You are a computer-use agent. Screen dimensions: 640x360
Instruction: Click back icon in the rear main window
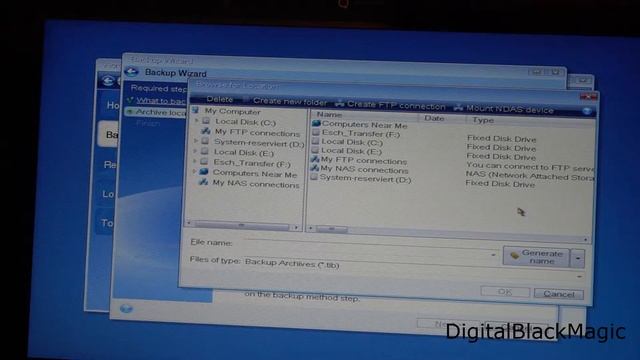pyautogui.click(x=107, y=80)
